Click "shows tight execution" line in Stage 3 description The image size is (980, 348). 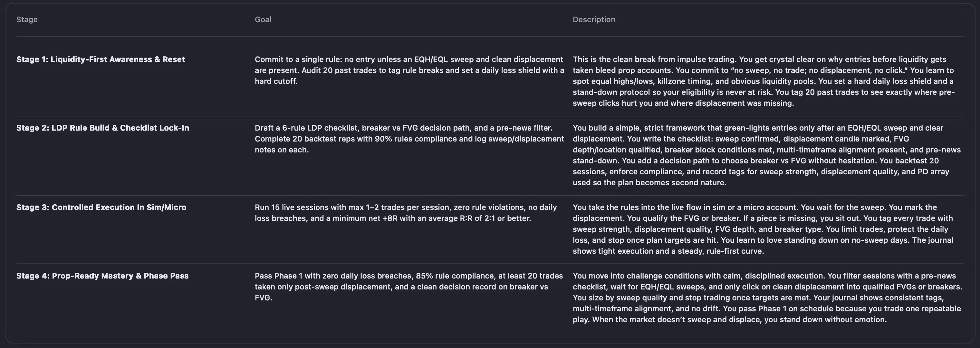point(668,251)
